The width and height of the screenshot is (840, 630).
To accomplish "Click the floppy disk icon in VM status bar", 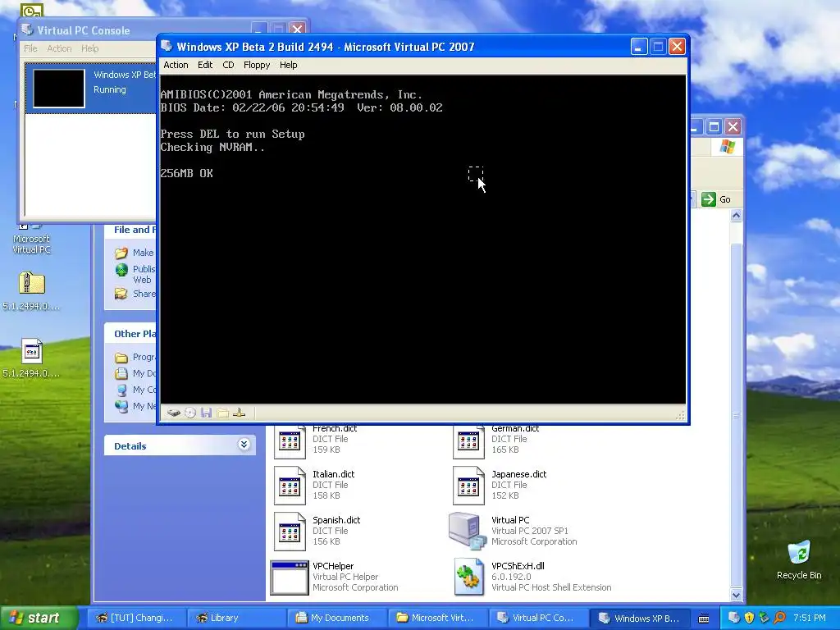I will [206, 413].
